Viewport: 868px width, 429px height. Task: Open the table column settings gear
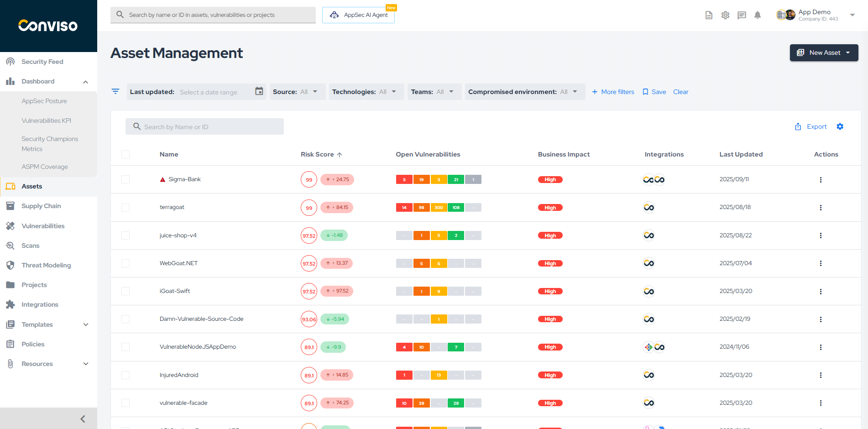tap(840, 126)
